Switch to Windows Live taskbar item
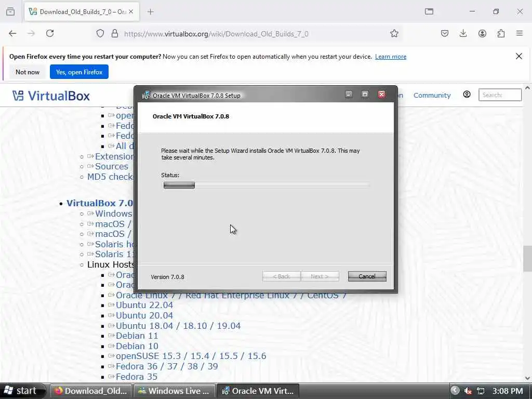Image resolution: width=532 pixels, height=399 pixels. point(175,391)
